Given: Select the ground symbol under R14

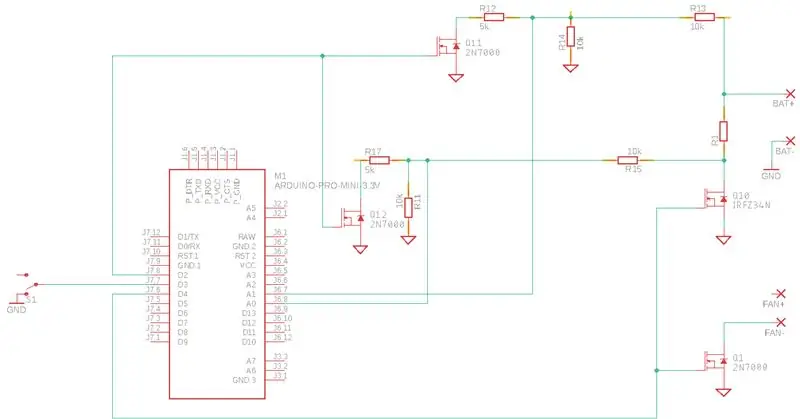Looking at the screenshot, I should (x=570, y=68).
